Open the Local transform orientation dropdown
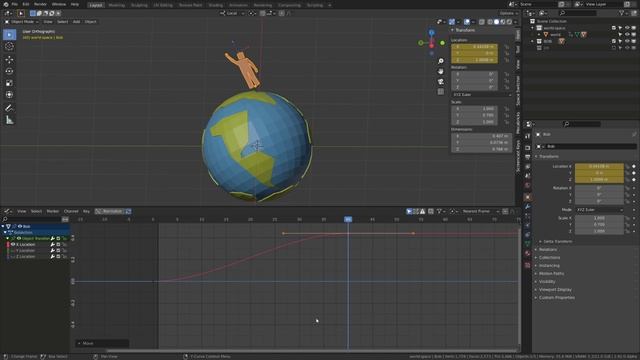The image size is (640, 360). pyautogui.click(x=233, y=13)
